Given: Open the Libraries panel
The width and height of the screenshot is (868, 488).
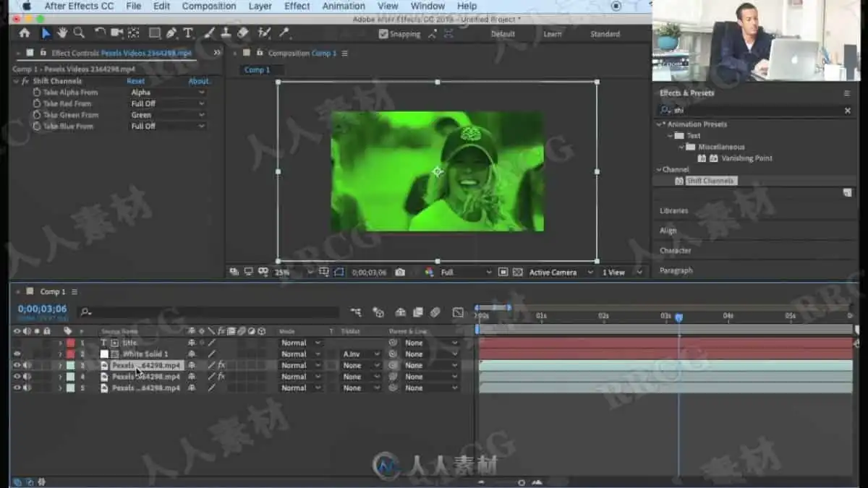Looking at the screenshot, I should pyautogui.click(x=674, y=210).
